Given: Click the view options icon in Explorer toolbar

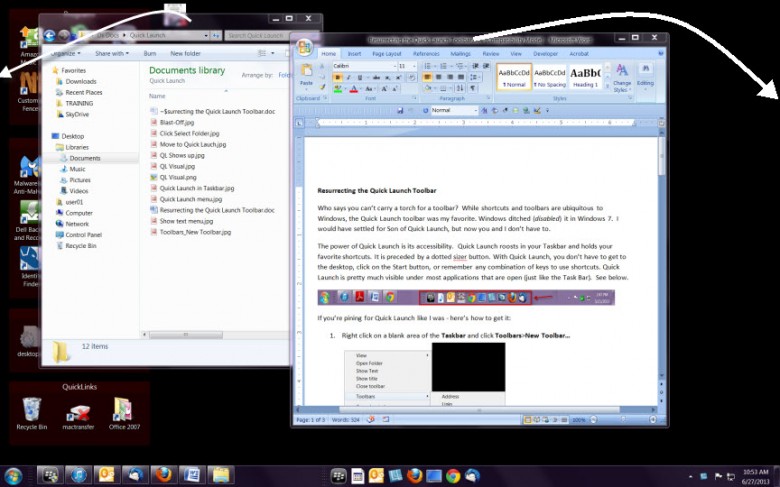Looking at the screenshot, I should (262, 53).
